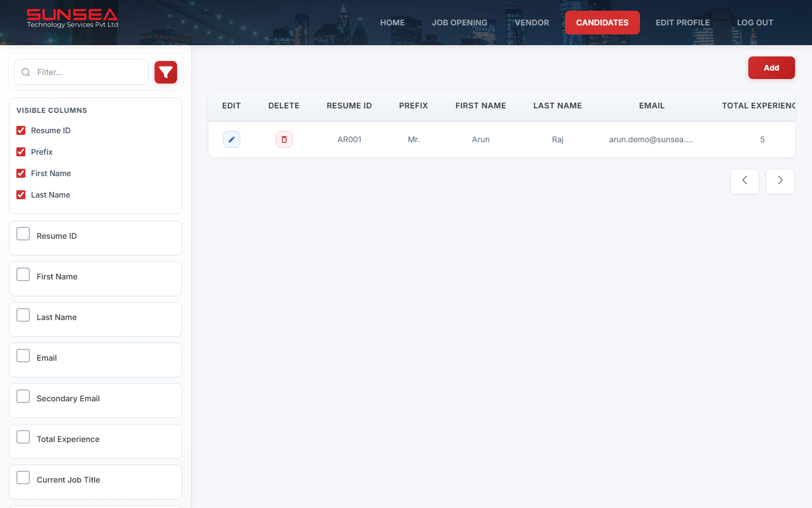Open the red filter funnel icon

(165, 72)
